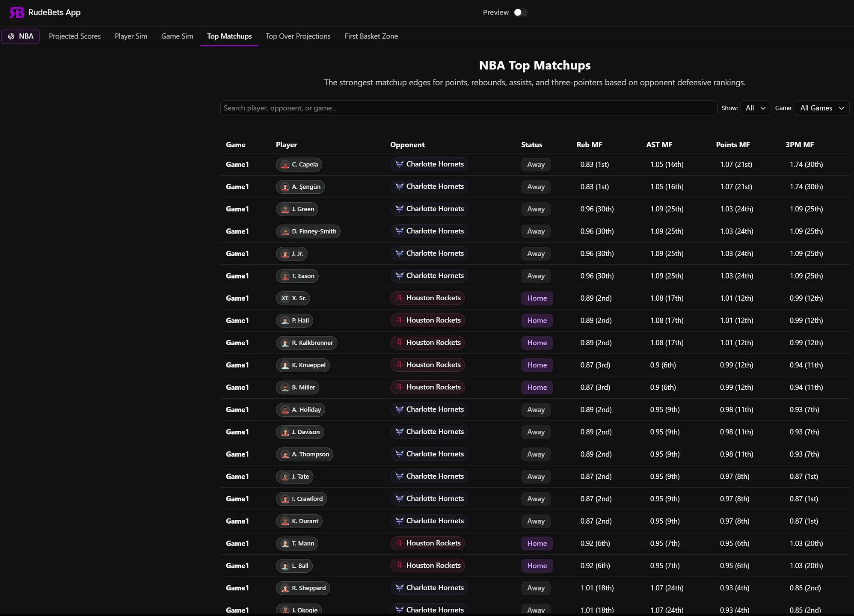Click J. Green's player avatar
The image size is (854, 616).
pyautogui.click(x=285, y=209)
